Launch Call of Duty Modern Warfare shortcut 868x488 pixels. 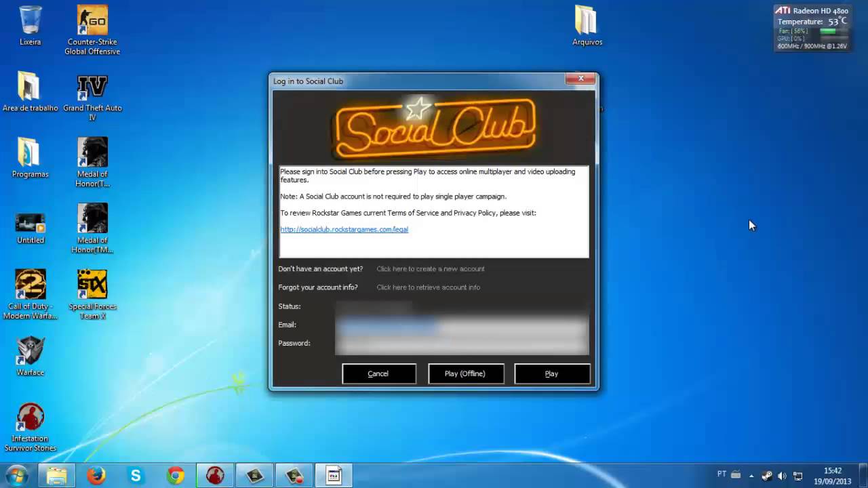(x=30, y=294)
